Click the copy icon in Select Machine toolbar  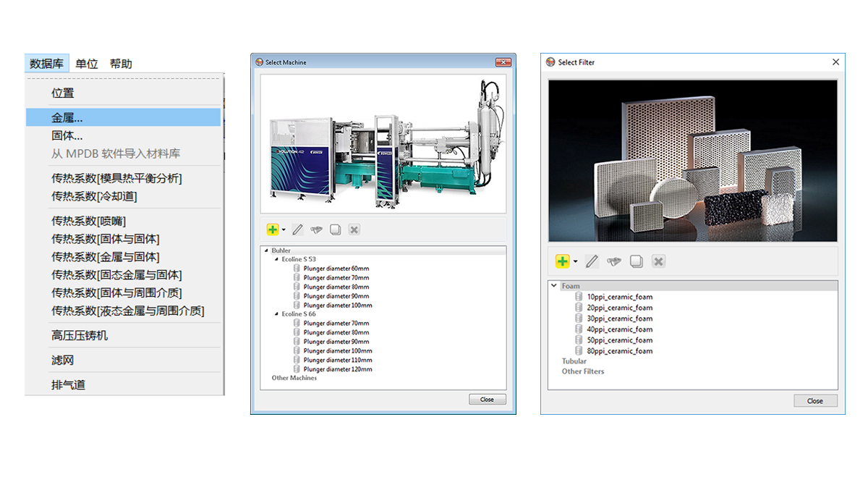coord(335,229)
